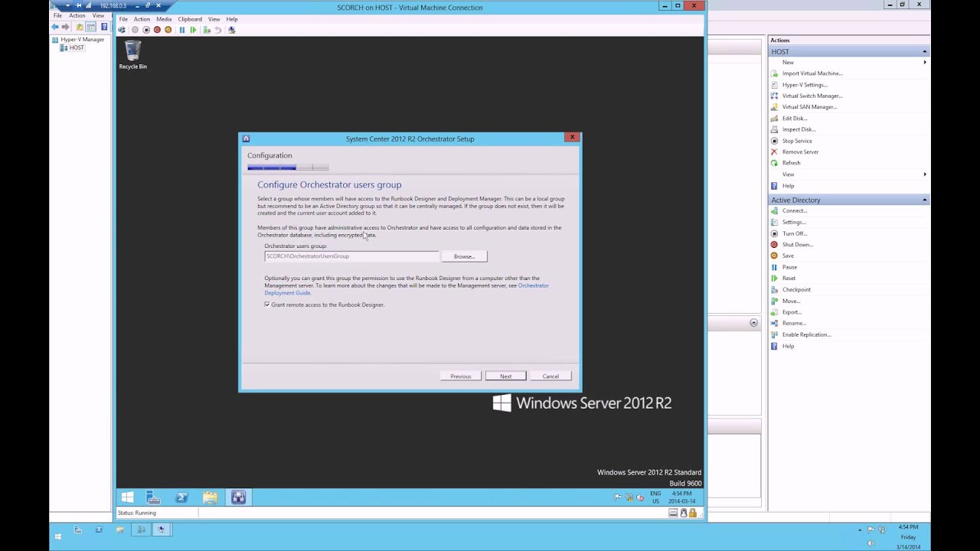Viewport: 980px width, 551px height.
Task: Open View menu in VM Connection window
Action: coord(214,19)
